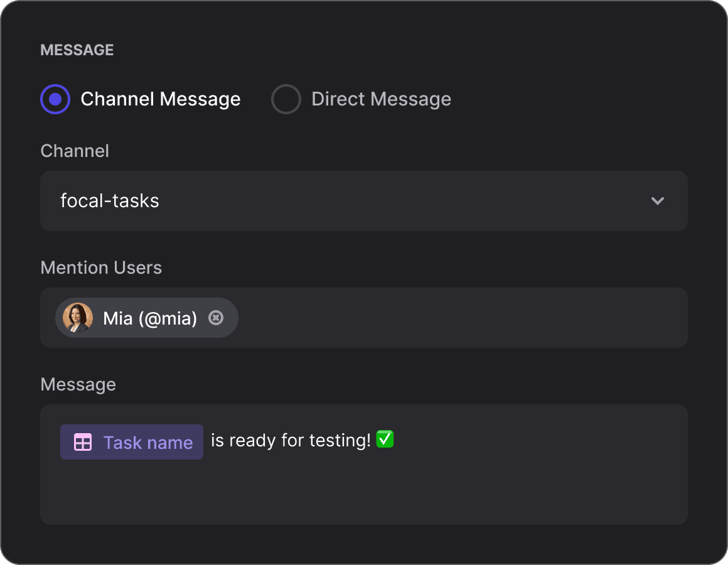728x565 pixels.
Task: Remove Mia from mentioned users
Action: click(x=215, y=318)
